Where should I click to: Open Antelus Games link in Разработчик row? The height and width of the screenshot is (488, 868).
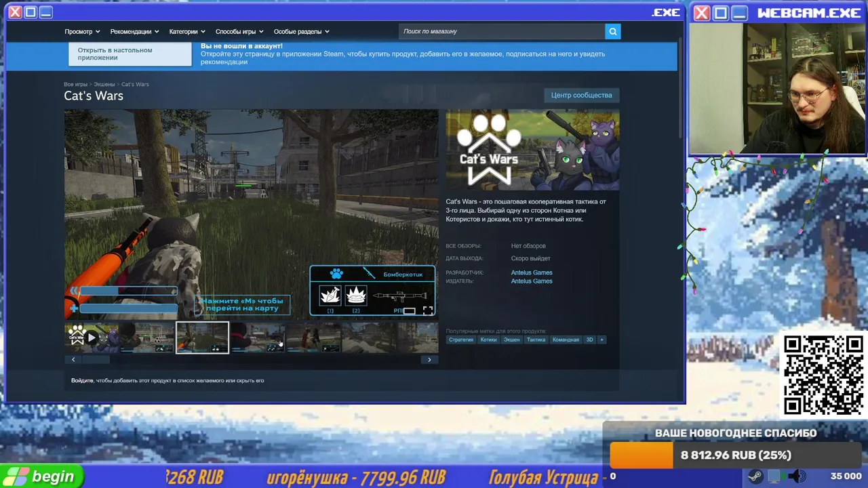(532, 272)
